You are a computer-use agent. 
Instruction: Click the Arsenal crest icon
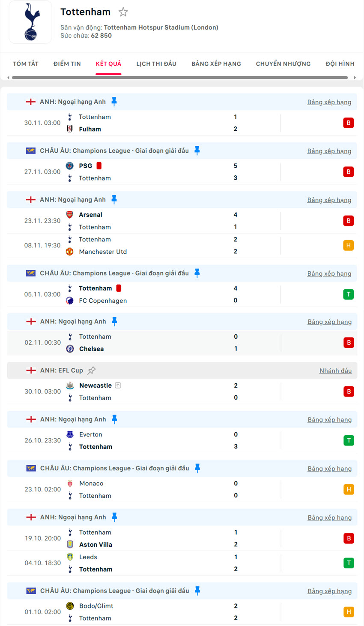point(70,215)
